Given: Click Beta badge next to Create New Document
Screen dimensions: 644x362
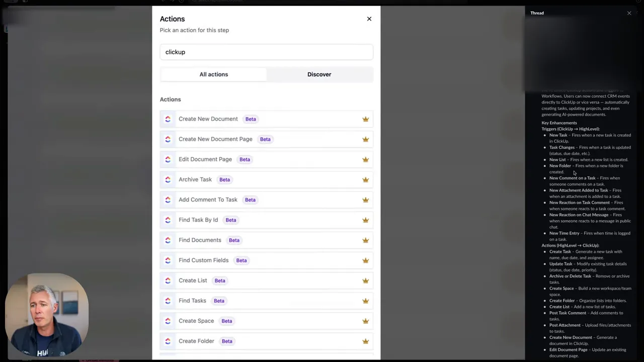Looking at the screenshot, I should [x=251, y=119].
